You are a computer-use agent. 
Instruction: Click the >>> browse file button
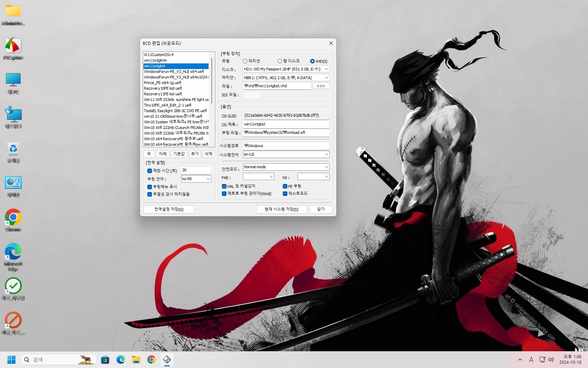[x=321, y=86]
